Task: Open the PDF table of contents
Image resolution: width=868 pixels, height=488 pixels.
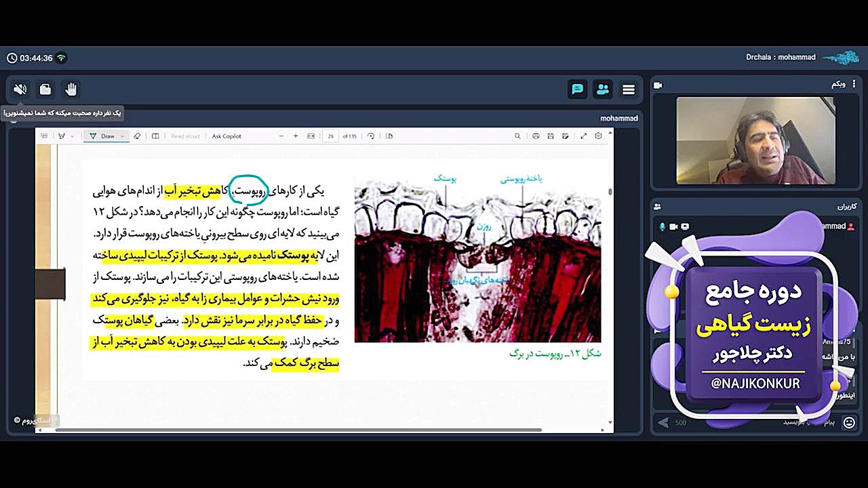Action: (45, 136)
